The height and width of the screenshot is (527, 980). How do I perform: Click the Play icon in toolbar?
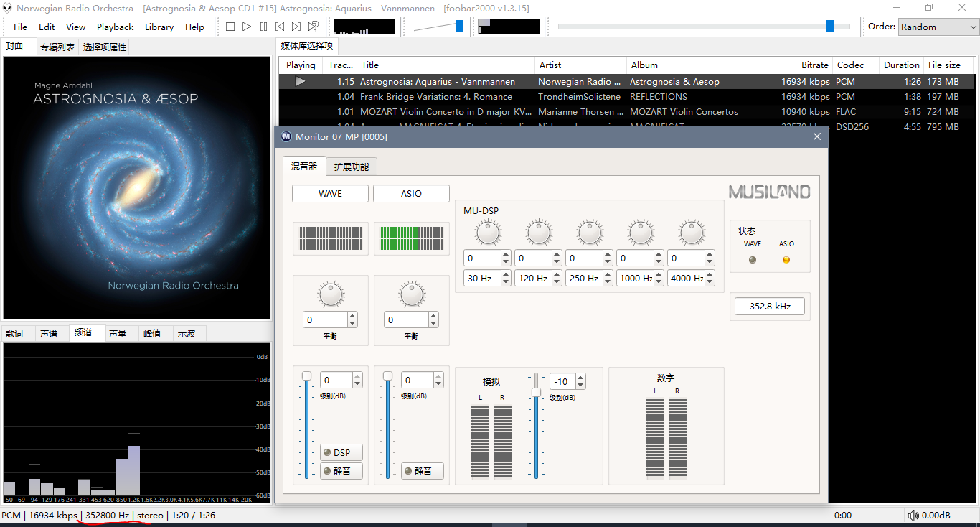247,27
